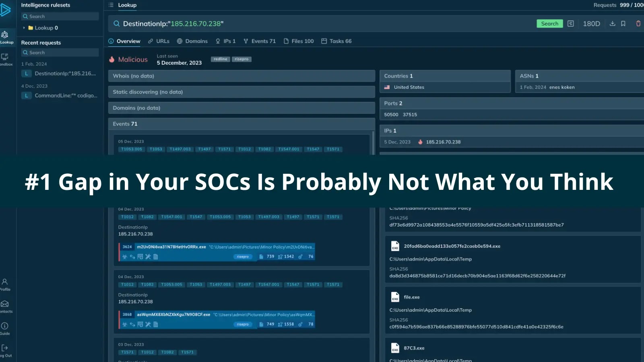Switch to the Files 100 tab
Viewport: 644px width, 362px height.
pyautogui.click(x=299, y=41)
